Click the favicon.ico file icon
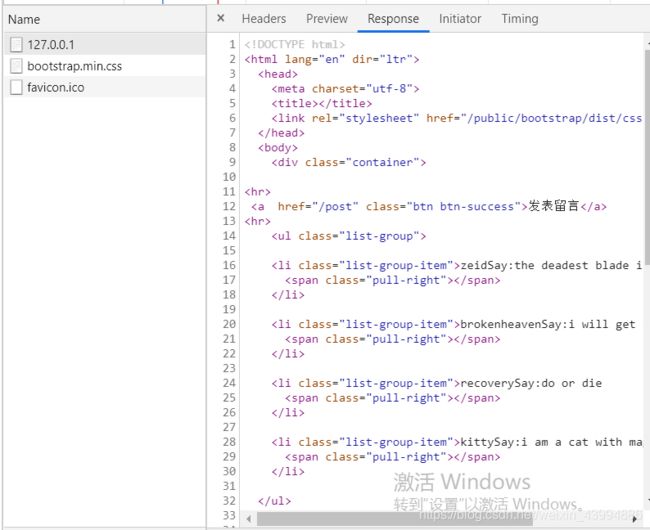Viewport: 650px width, 530px height. (16, 87)
